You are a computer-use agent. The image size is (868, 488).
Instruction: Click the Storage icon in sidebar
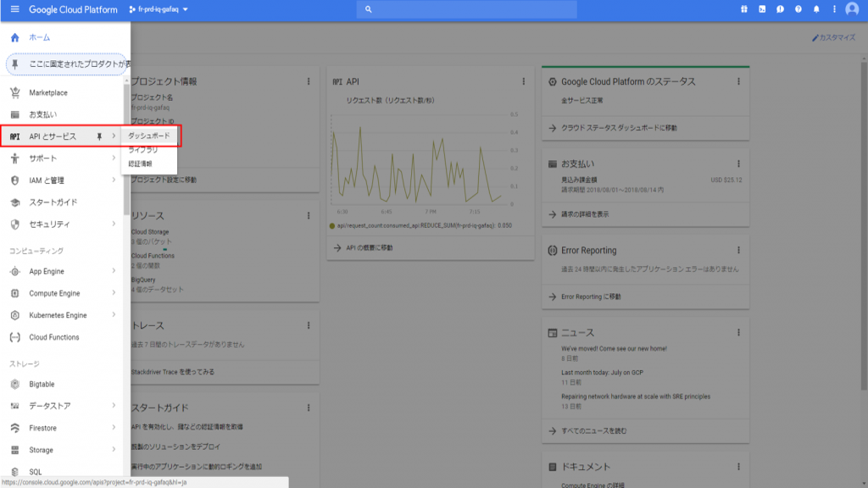point(15,451)
